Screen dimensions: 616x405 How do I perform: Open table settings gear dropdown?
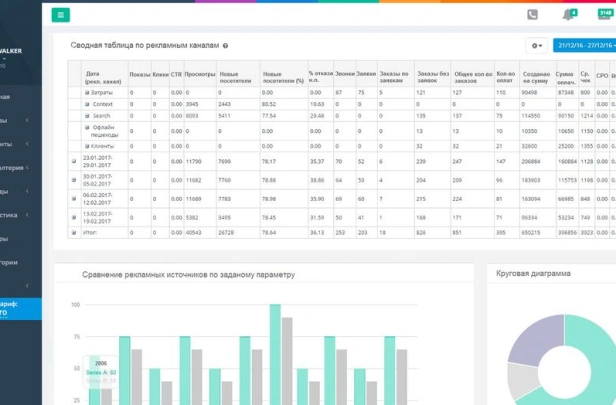pos(538,46)
